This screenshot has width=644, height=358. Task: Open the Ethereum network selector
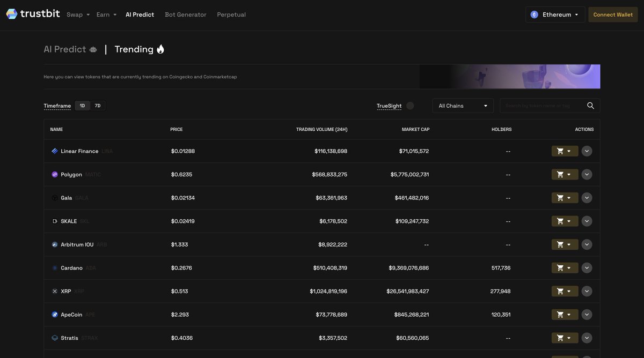pos(555,14)
